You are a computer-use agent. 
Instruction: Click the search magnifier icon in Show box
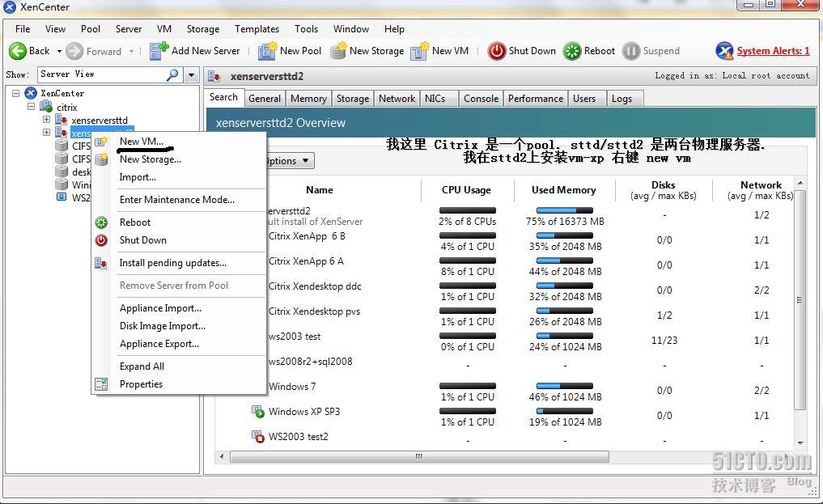(x=172, y=74)
